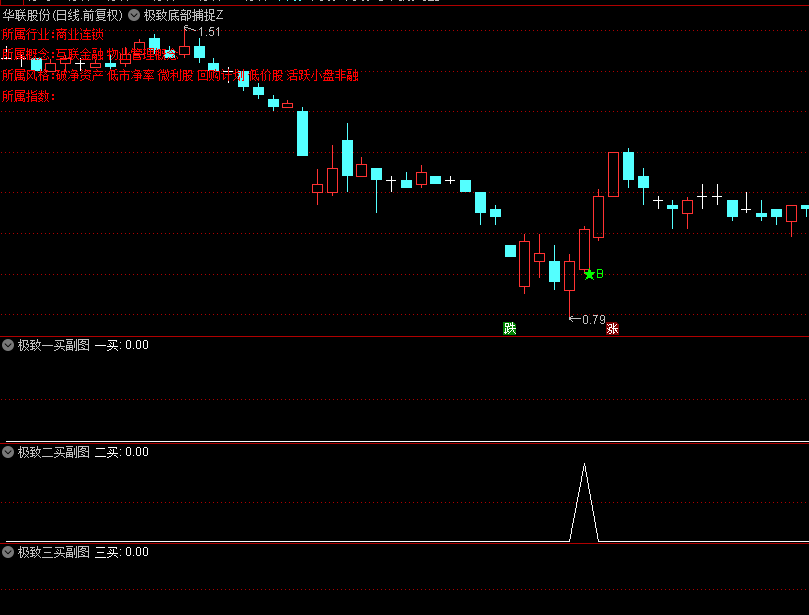Image resolution: width=809 pixels, height=615 pixels.
Task: Expand the 极致一买副图 indicator menu arrow
Action: [x=8, y=345]
